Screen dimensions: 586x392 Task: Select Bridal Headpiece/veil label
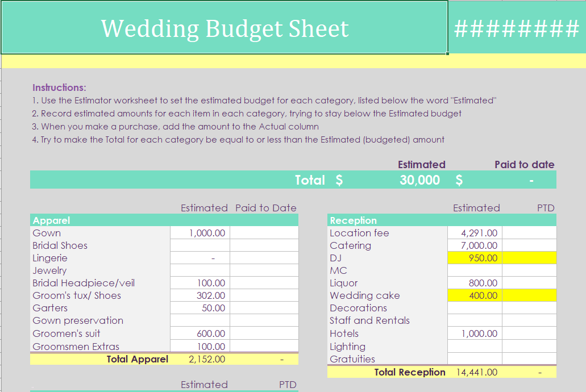click(x=84, y=283)
